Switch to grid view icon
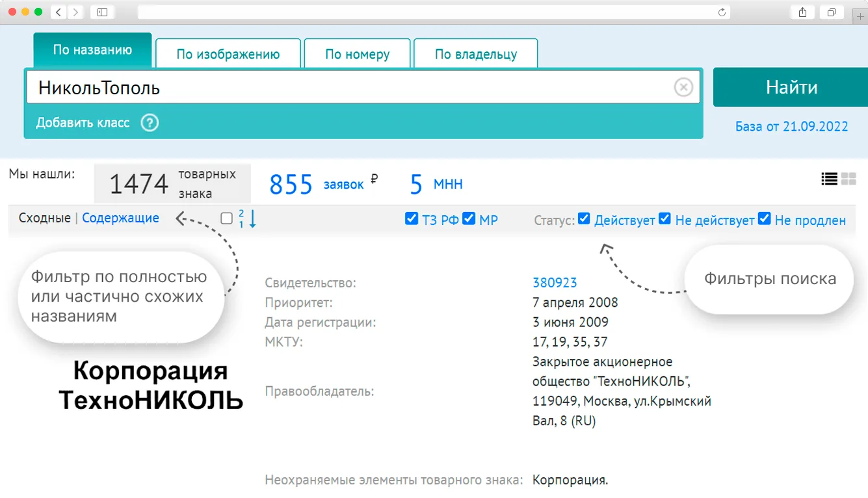 [x=848, y=179]
